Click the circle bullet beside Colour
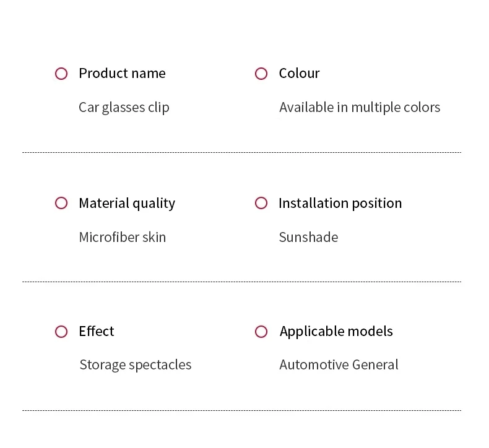 [x=261, y=74]
